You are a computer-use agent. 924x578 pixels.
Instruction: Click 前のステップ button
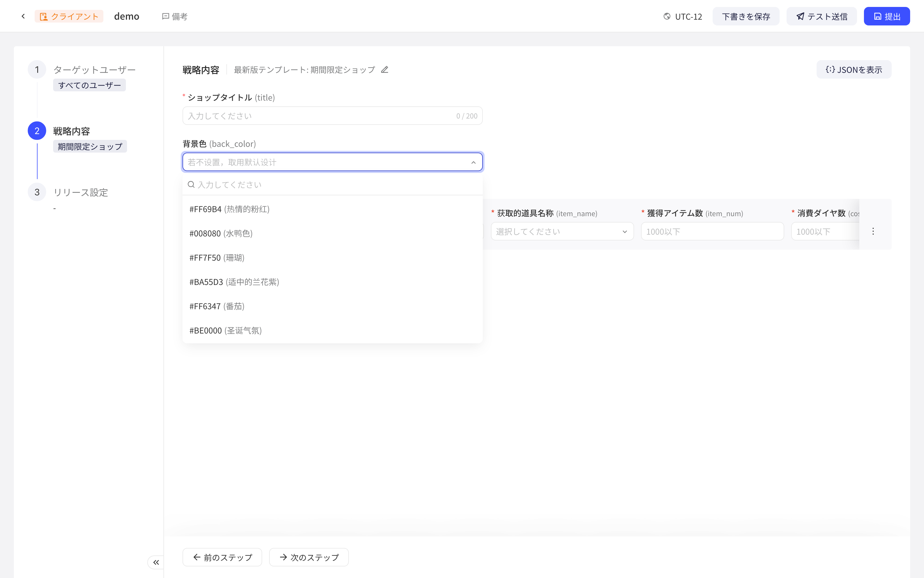(222, 557)
